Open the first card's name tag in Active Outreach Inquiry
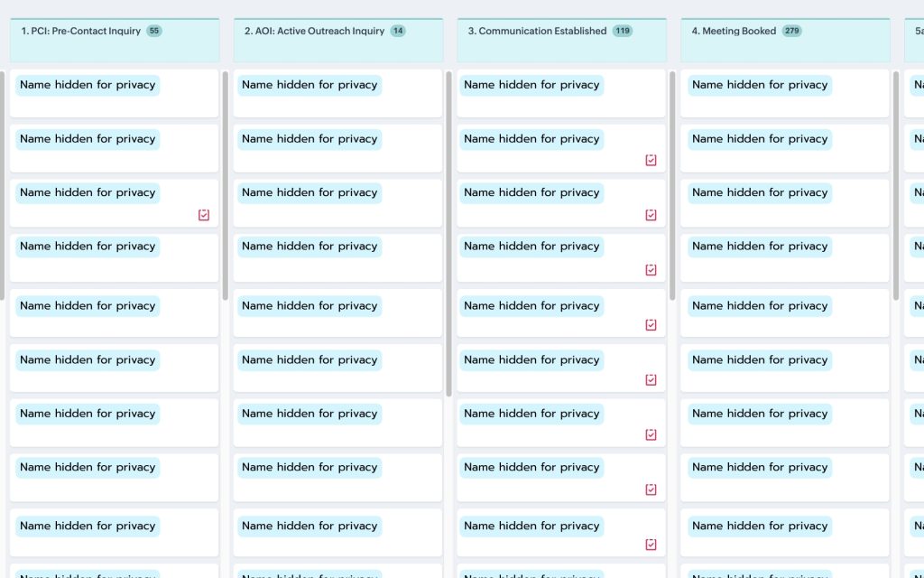924x578 pixels. coord(310,85)
